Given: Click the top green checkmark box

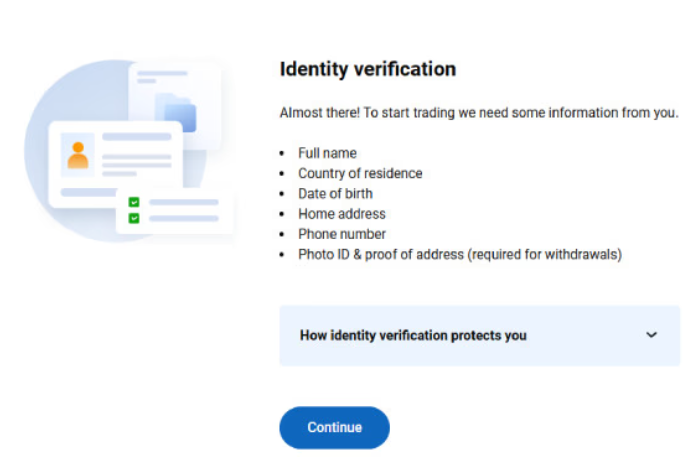Looking at the screenshot, I should pos(133,202).
